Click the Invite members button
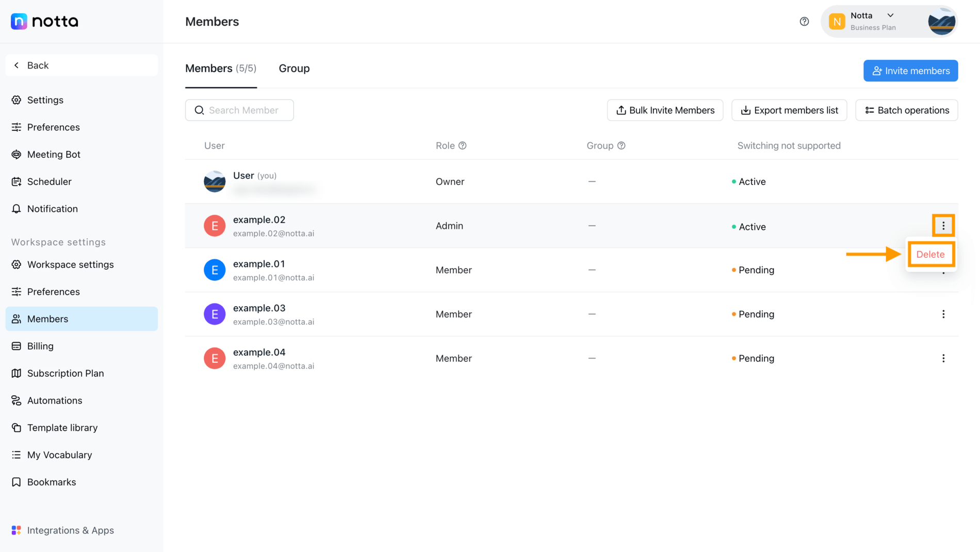980x552 pixels. [x=910, y=71]
